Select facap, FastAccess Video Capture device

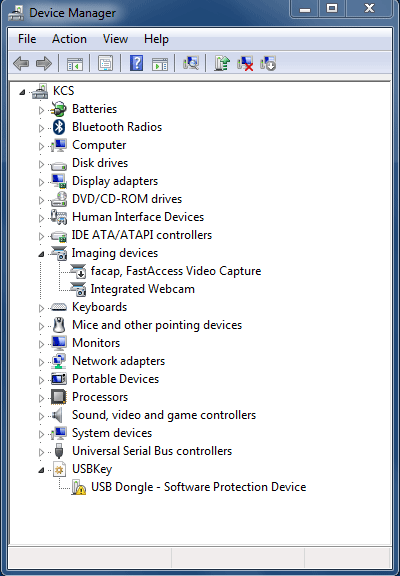click(176, 271)
